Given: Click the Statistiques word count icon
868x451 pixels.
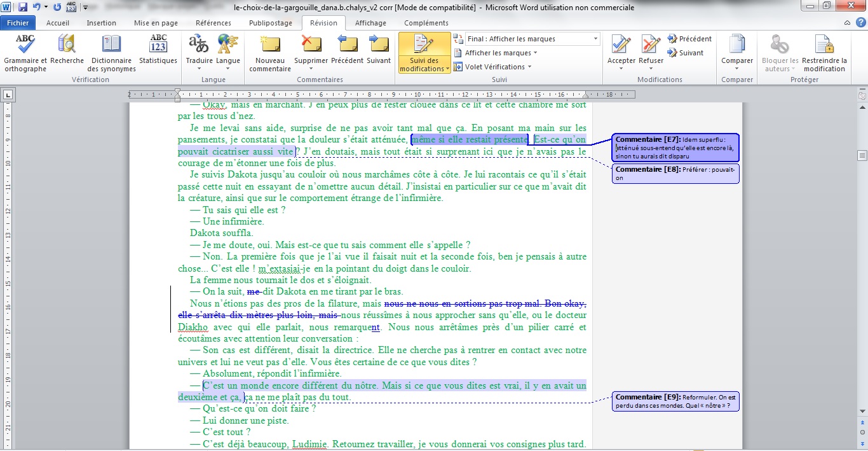Looking at the screenshot, I should click(158, 46).
